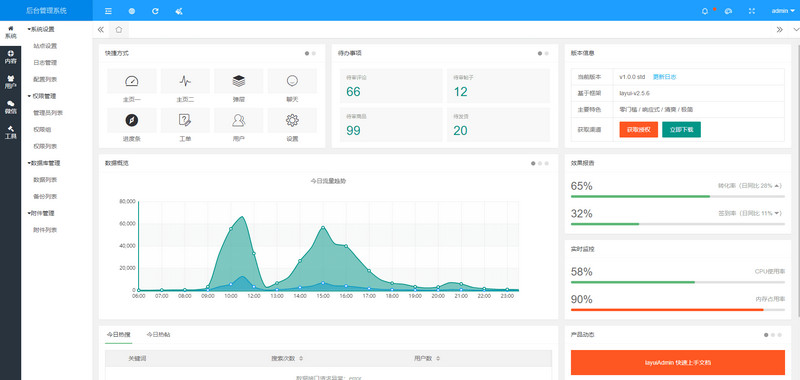This screenshot has height=380, width=800.
Task: Open the 聊天 smiley shortcut icon
Action: (292, 81)
